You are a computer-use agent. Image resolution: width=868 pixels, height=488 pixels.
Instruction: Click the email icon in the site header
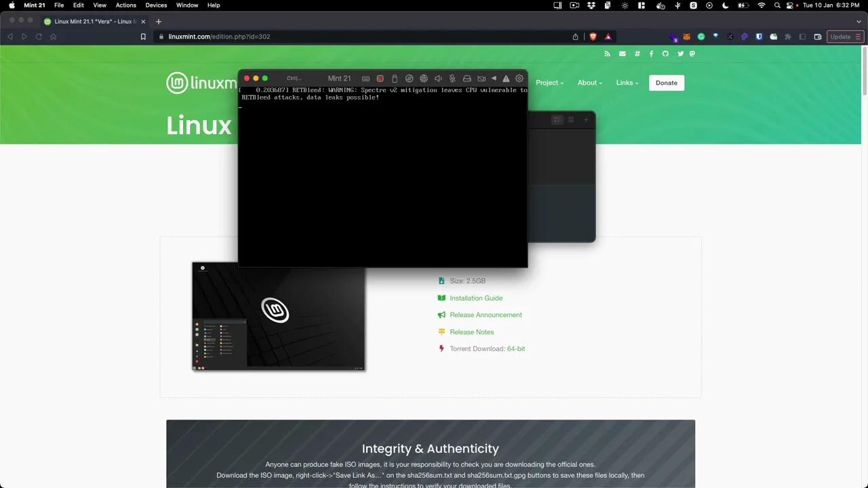[x=622, y=54]
